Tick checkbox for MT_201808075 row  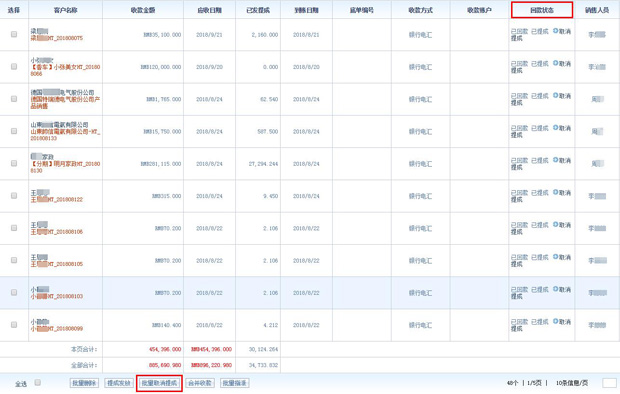click(x=14, y=34)
